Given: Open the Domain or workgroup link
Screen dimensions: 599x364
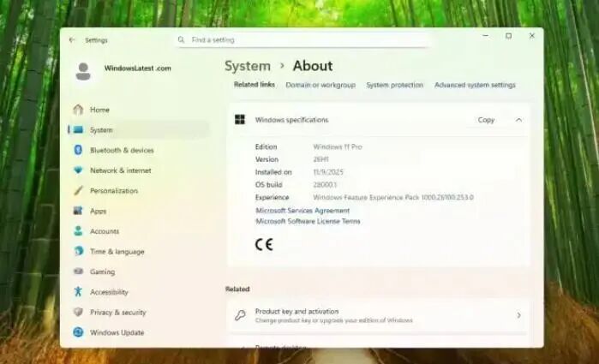Looking at the screenshot, I should (320, 85).
